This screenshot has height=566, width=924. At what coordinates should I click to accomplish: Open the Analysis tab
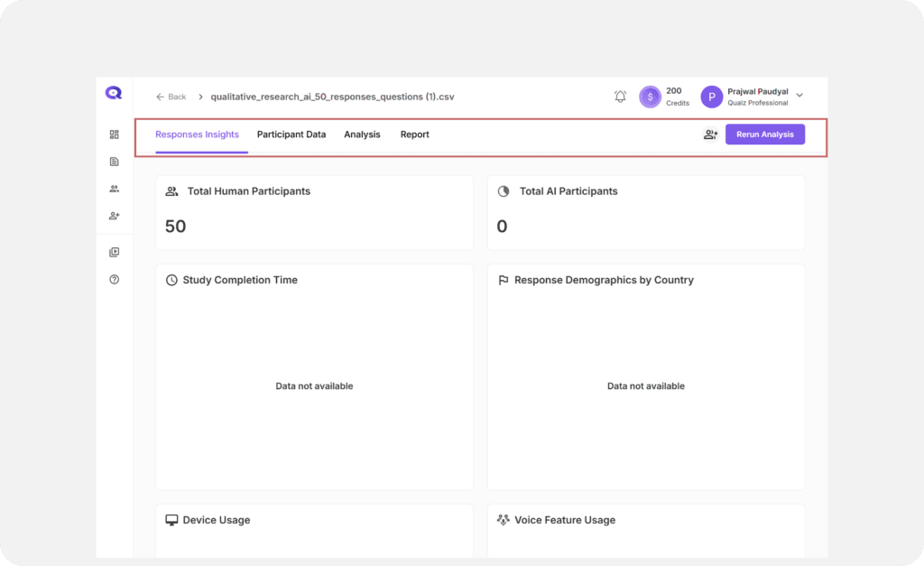tap(362, 135)
